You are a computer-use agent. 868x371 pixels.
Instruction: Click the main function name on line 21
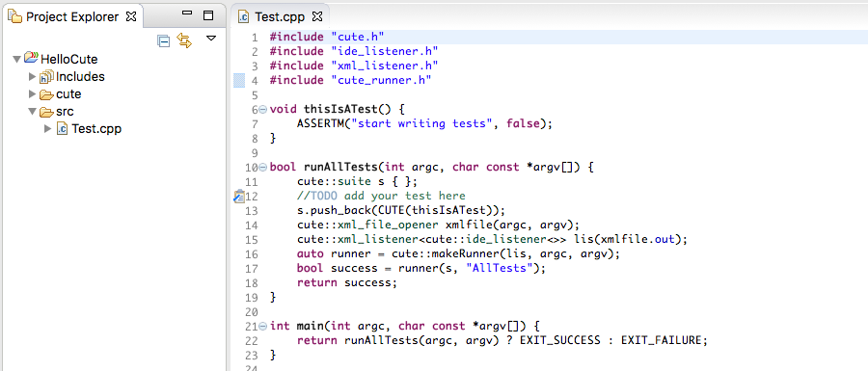[x=310, y=327]
